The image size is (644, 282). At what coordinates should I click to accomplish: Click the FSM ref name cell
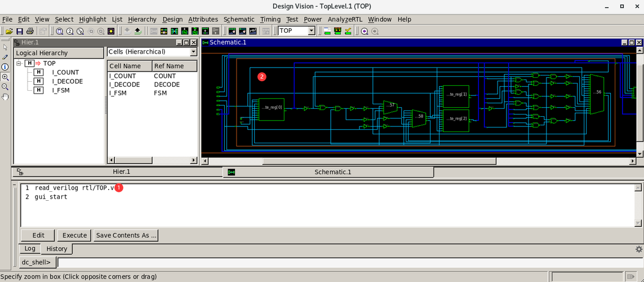click(x=160, y=93)
